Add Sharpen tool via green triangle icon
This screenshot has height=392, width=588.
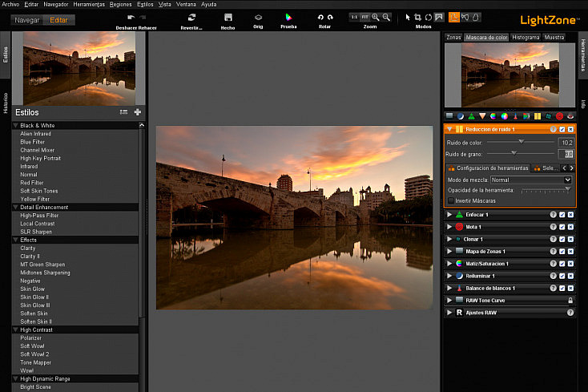coord(471,116)
